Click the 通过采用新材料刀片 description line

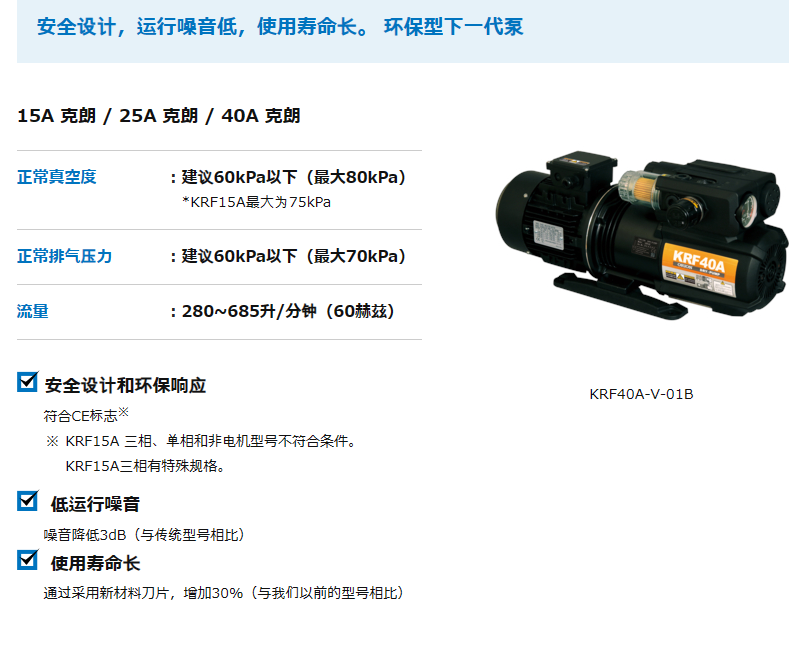(x=224, y=593)
